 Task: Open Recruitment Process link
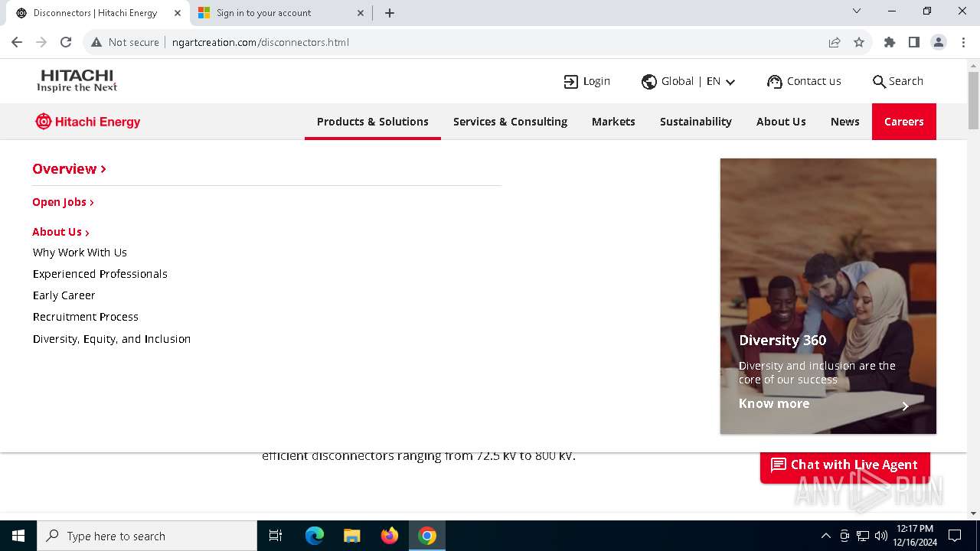click(x=86, y=317)
